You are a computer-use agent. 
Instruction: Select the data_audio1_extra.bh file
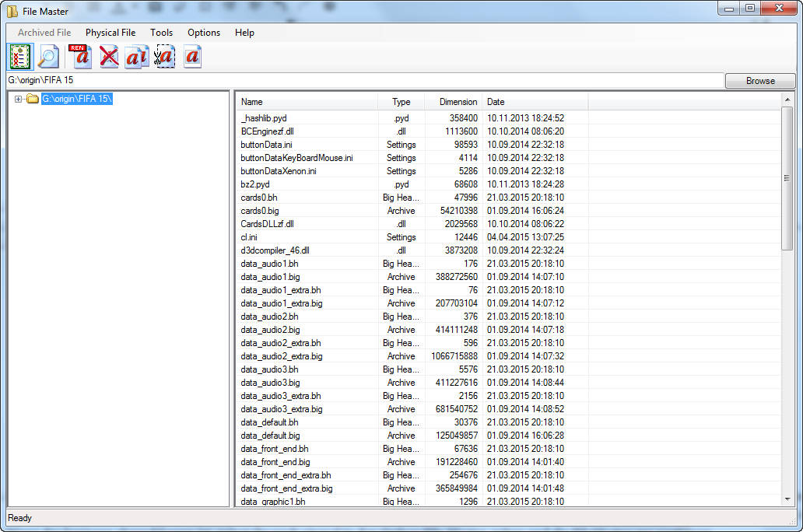[x=281, y=290]
